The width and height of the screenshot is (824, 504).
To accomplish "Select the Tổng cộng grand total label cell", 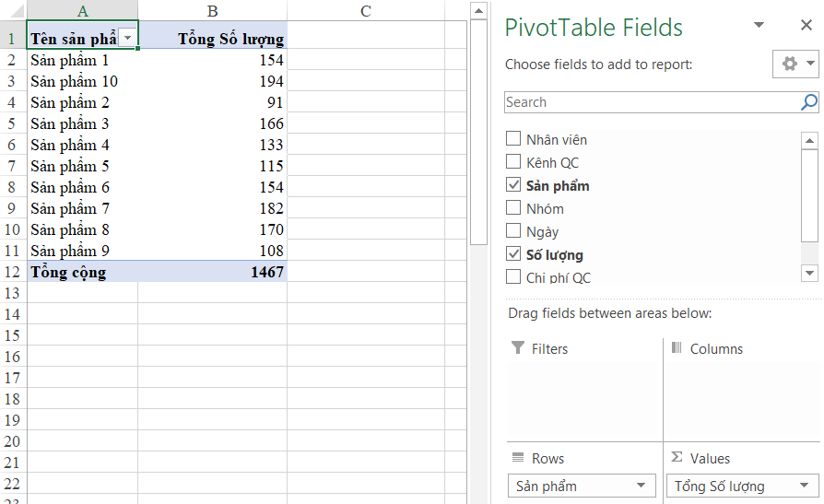I will tap(83, 272).
